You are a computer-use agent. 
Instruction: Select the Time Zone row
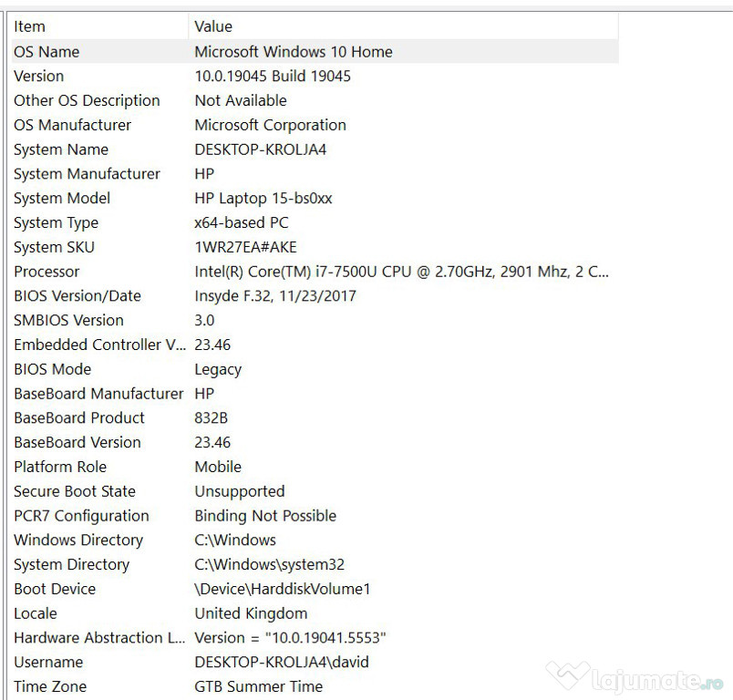coord(315,686)
